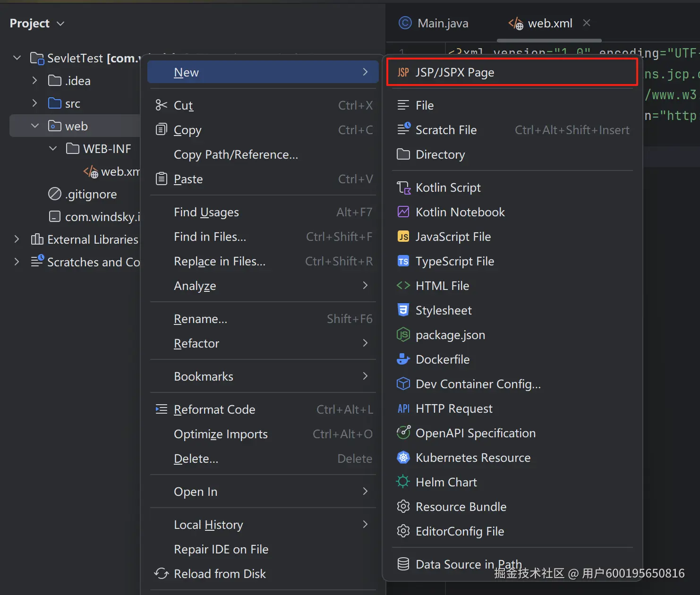Viewport: 700px width, 595px height.
Task: Click the copy icon beside Copy
Action: click(162, 129)
